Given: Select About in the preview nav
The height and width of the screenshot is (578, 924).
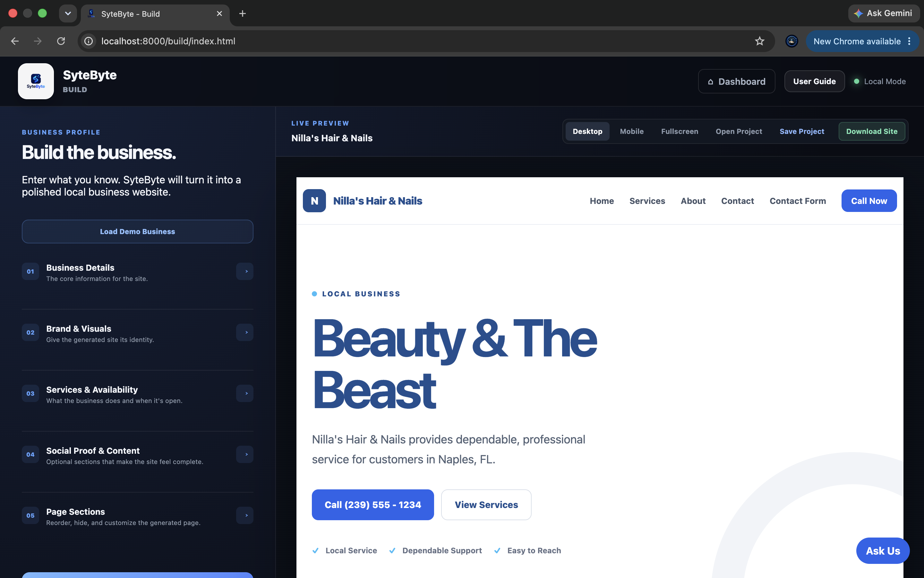Looking at the screenshot, I should (693, 201).
